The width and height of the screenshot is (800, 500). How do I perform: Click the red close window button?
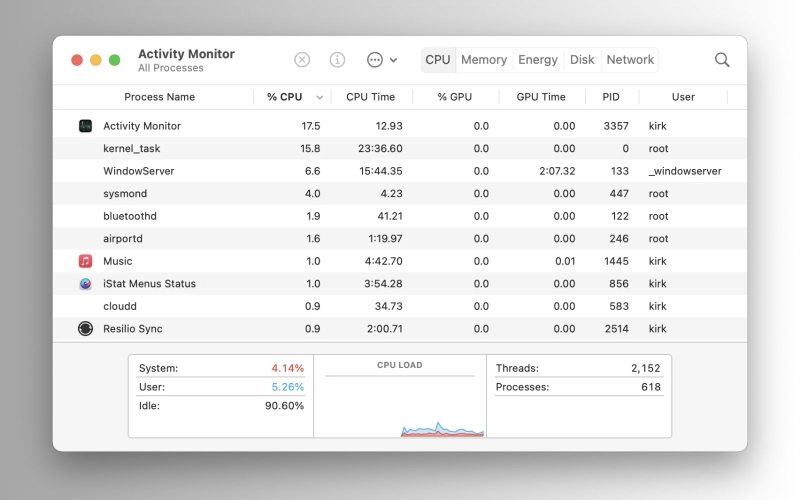coord(77,60)
